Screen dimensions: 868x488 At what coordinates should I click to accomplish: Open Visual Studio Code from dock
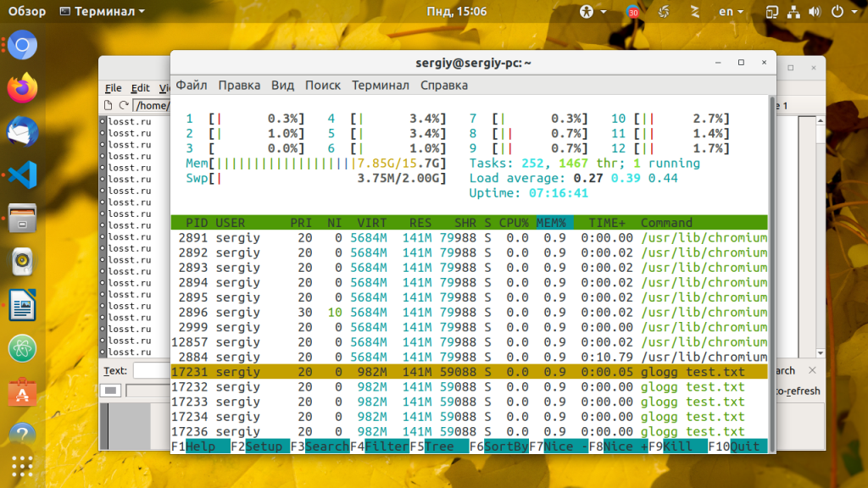[23, 175]
